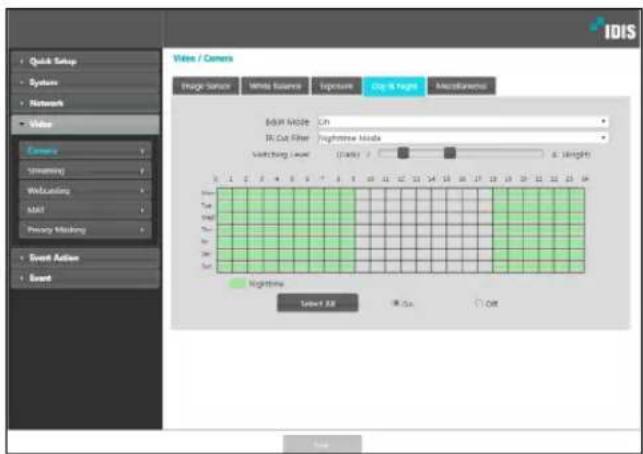The image size is (643, 454).
Task: Open the MAT submenu item
Action: pos(85,210)
